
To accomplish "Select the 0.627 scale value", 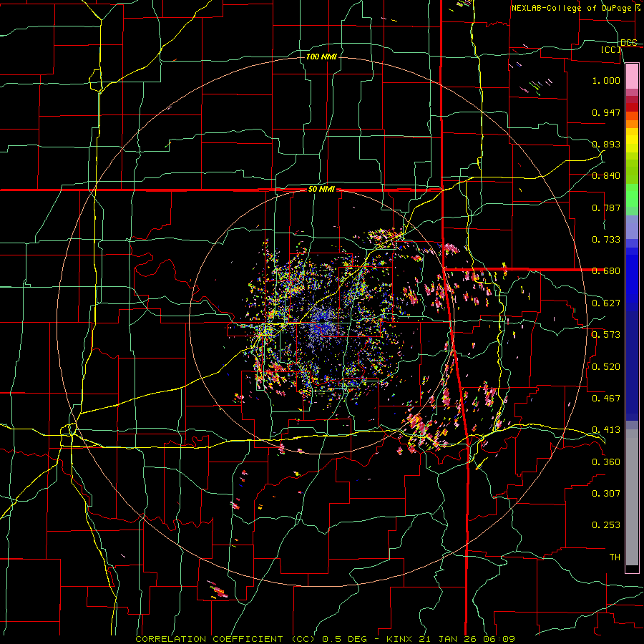I will tap(606, 303).
